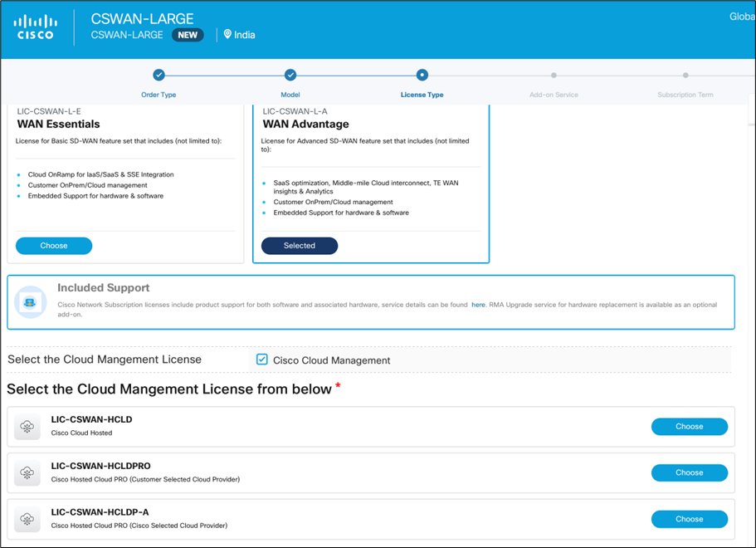Click the LIC-CSWAN-L-A code text

295,111
